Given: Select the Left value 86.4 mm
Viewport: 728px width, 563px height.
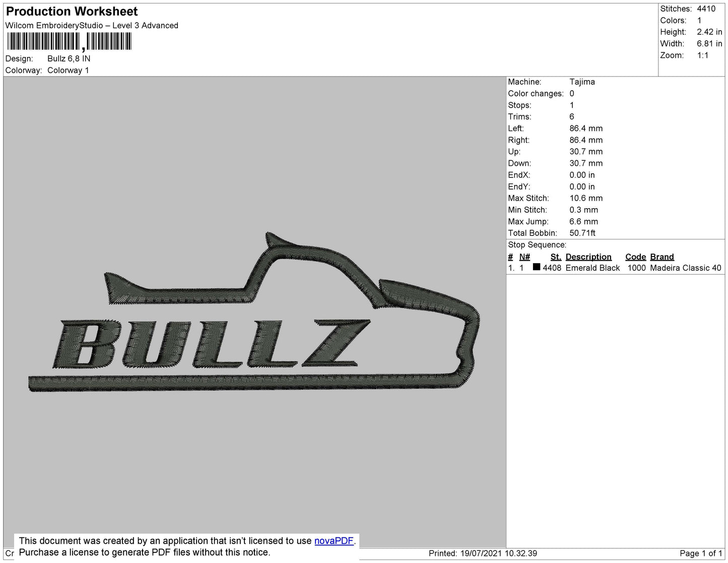Looking at the screenshot, I should click(586, 128).
